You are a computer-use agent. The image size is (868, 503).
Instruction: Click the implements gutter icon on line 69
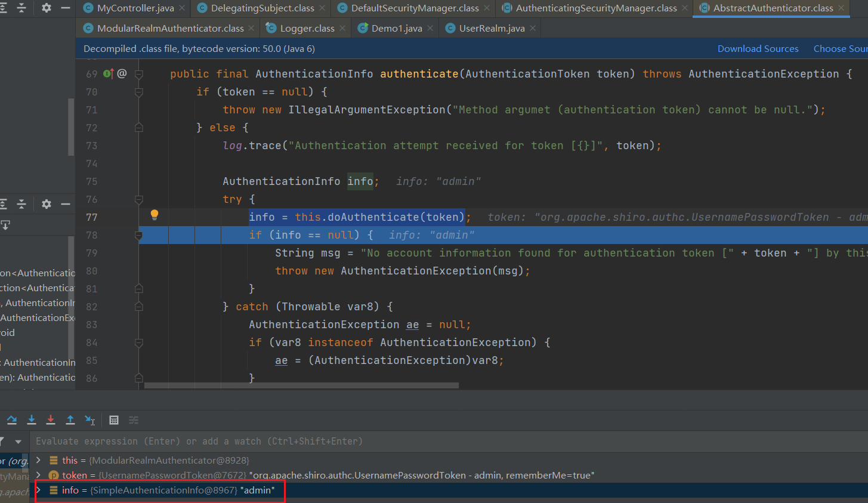point(108,73)
